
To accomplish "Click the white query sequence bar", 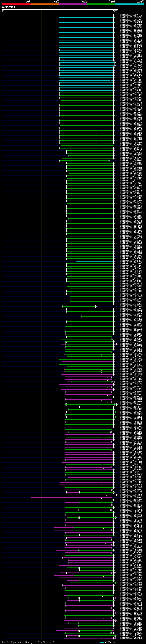I will tap(60, 9).
